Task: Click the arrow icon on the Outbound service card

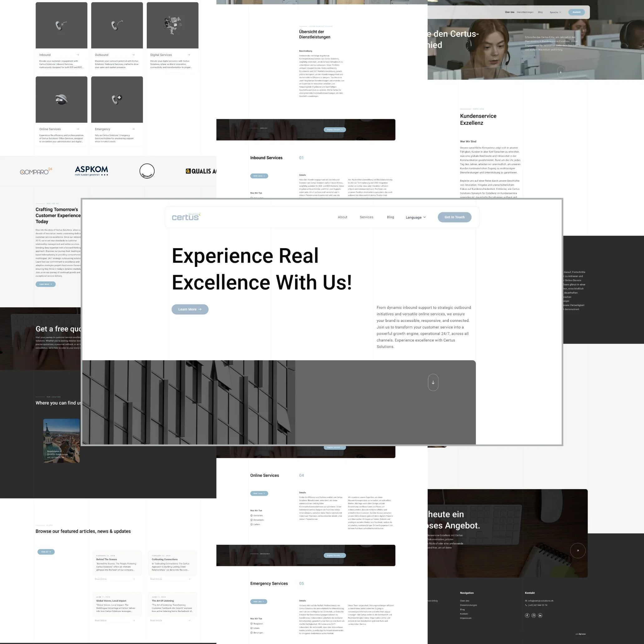Action: (133, 55)
